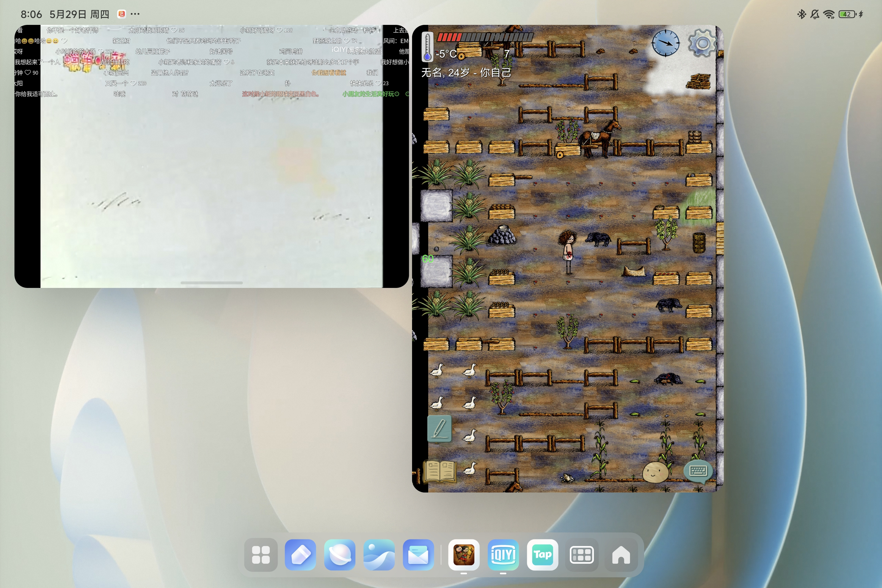Tap the wild boar beside the player
Screen dimensions: 882x588
point(598,239)
